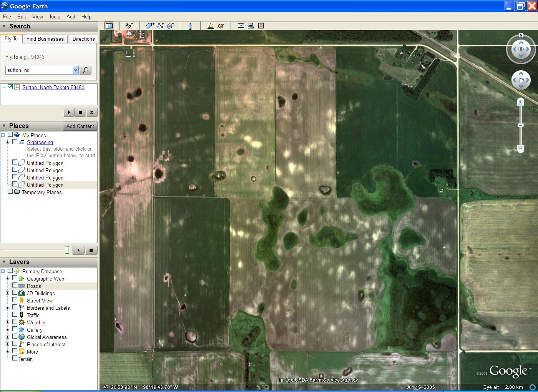Viewport: 538px width, 392px height.
Task: Open the Tools menu
Action: coord(55,17)
